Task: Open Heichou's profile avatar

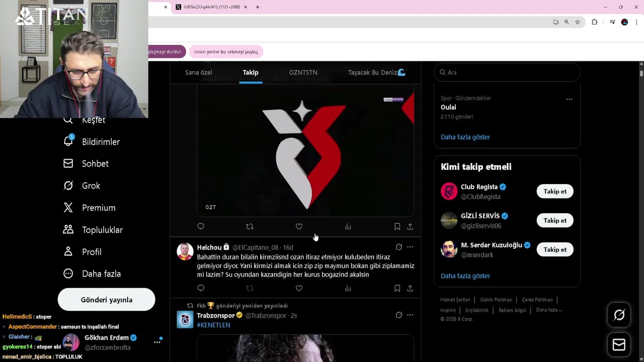Action: point(185,251)
